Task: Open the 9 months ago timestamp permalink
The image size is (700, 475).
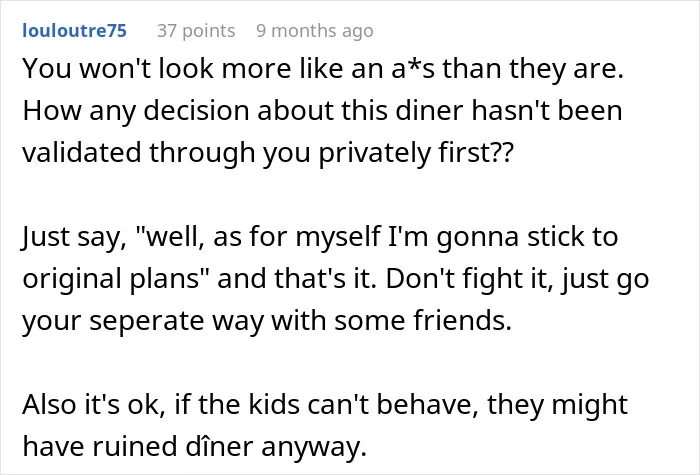Action: (315, 31)
